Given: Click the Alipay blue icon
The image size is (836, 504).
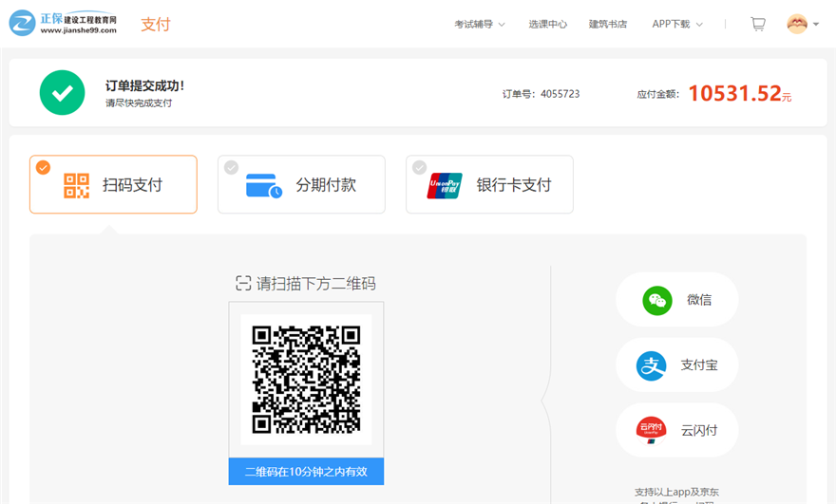Looking at the screenshot, I should [x=652, y=365].
